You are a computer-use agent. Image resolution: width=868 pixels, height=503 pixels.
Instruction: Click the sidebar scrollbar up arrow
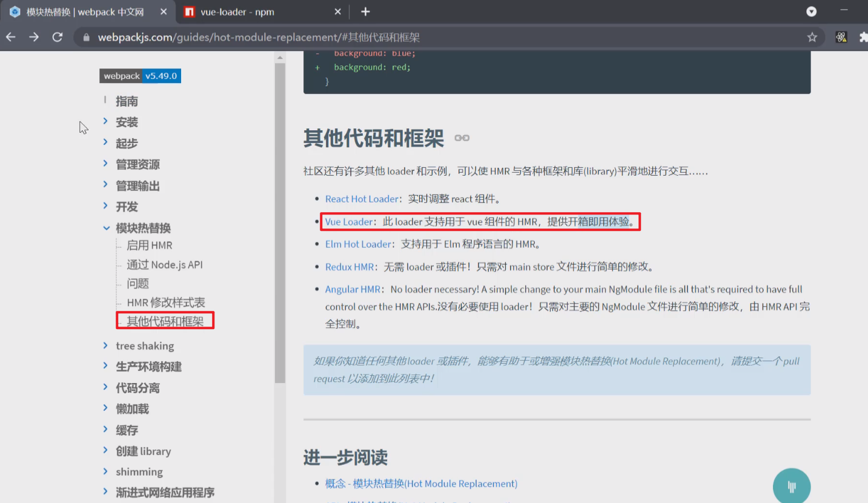280,58
